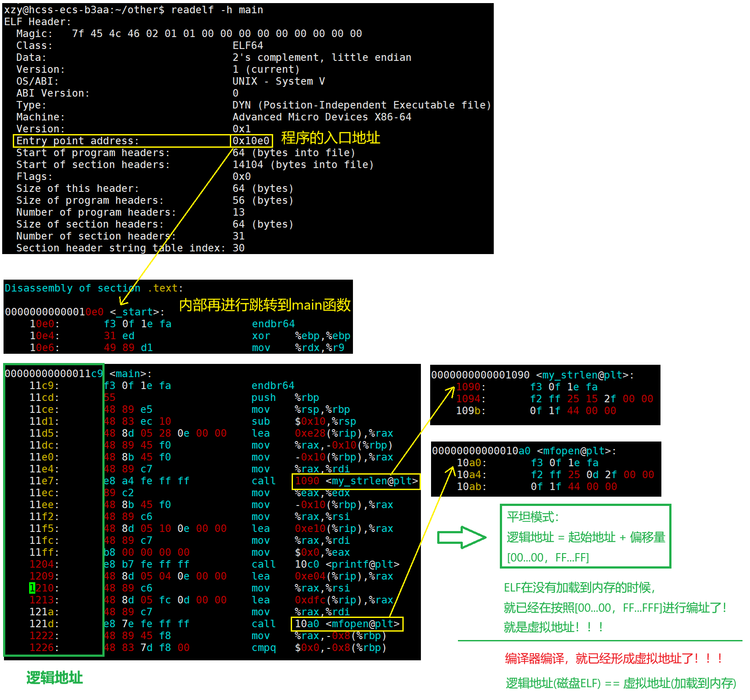Select address '11c9:' in main listing
The width and height of the screenshot is (750, 700).
(44, 386)
